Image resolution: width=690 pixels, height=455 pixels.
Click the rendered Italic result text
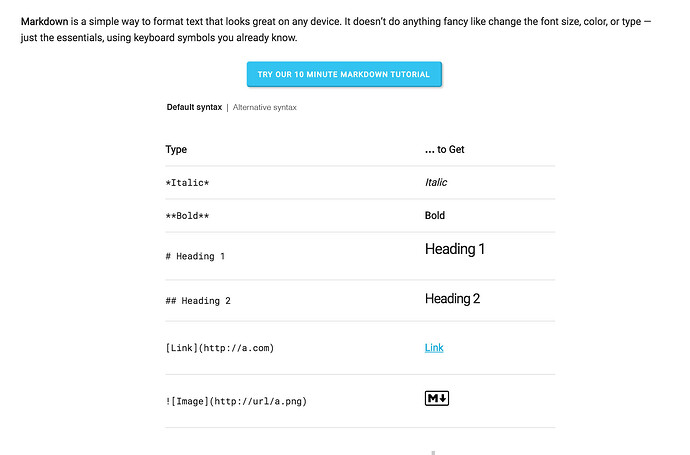pyautogui.click(x=436, y=182)
